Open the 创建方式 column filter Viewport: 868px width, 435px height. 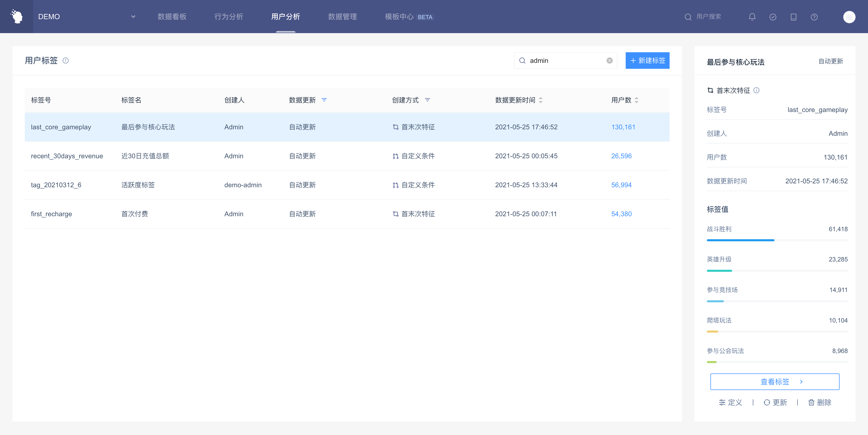[x=428, y=100]
